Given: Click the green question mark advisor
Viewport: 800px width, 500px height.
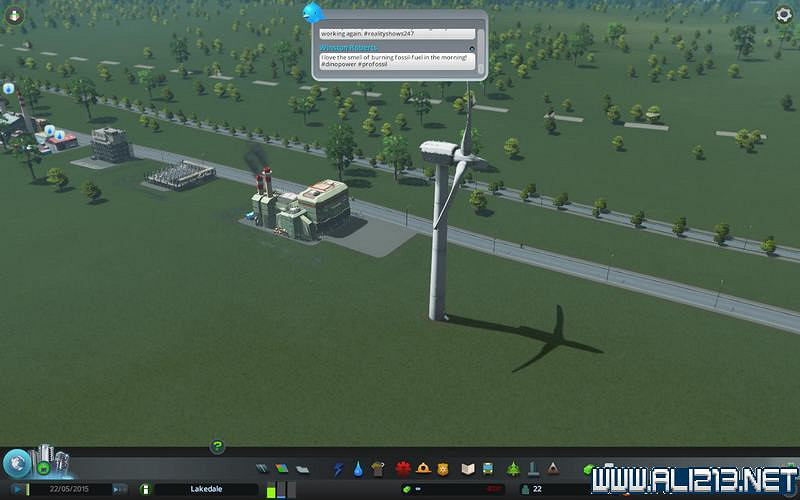Looking at the screenshot, I should click(217, 447).
